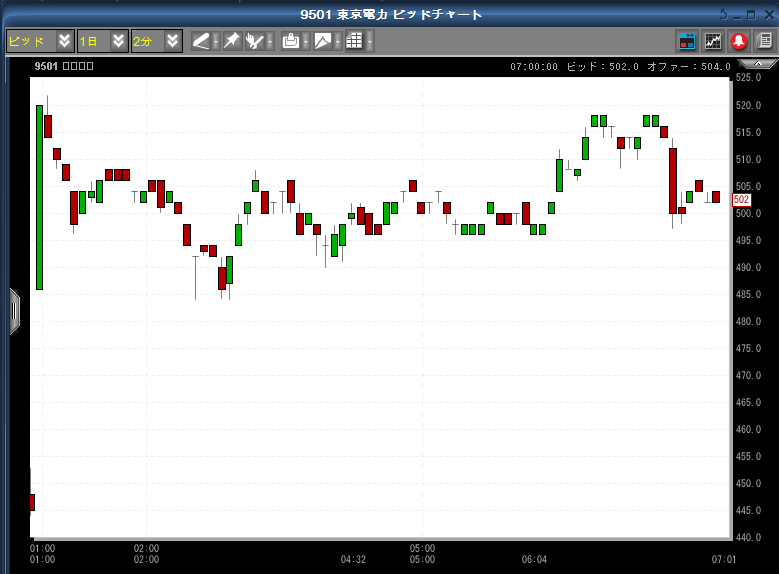The height and width of the screenshot is (574, 779).
Task: Expand the grid icon dropdown arrow
Action: pyautogui.click(x=369, y=41)
